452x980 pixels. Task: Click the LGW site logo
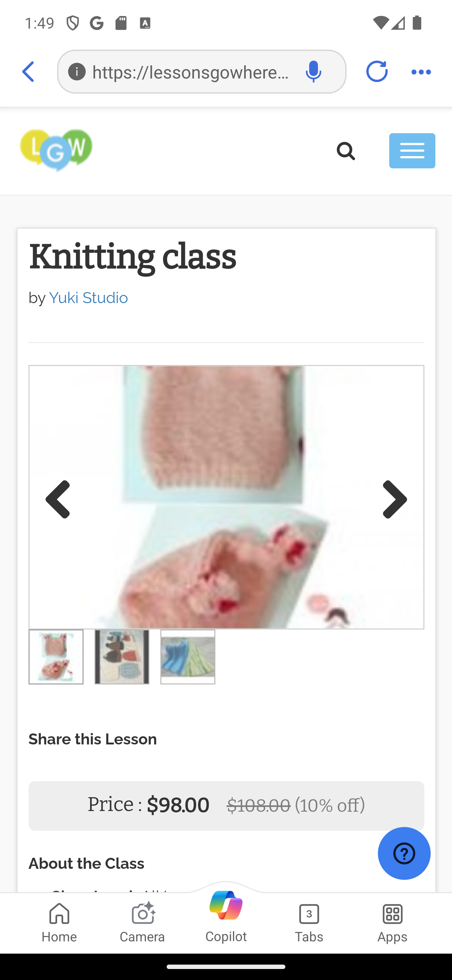click(56, 150)
